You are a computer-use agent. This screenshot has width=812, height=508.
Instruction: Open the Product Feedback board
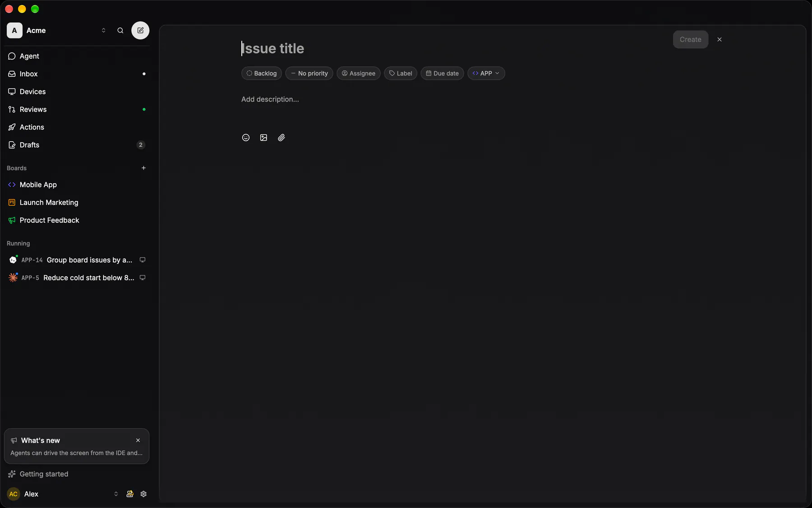click(x=77, y=220)
